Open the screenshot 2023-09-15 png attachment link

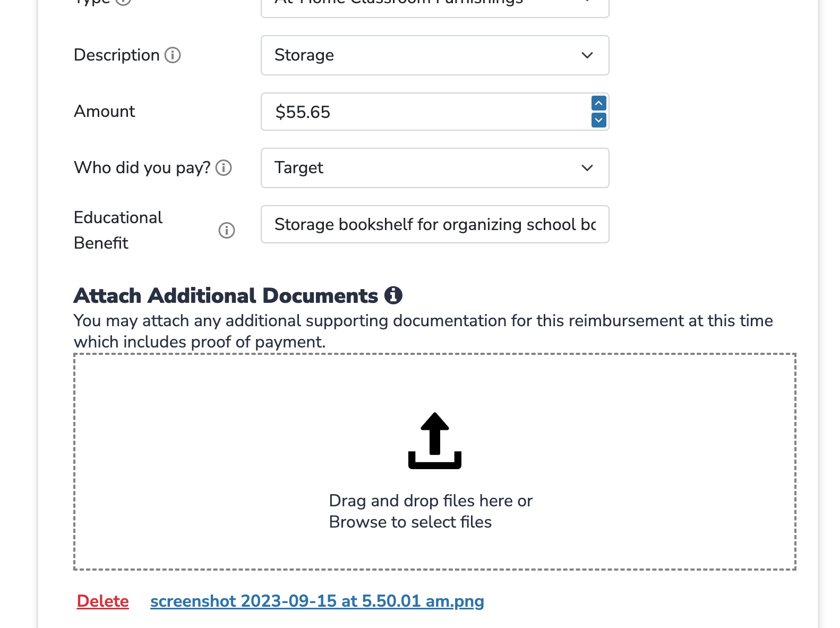[317, 601]
